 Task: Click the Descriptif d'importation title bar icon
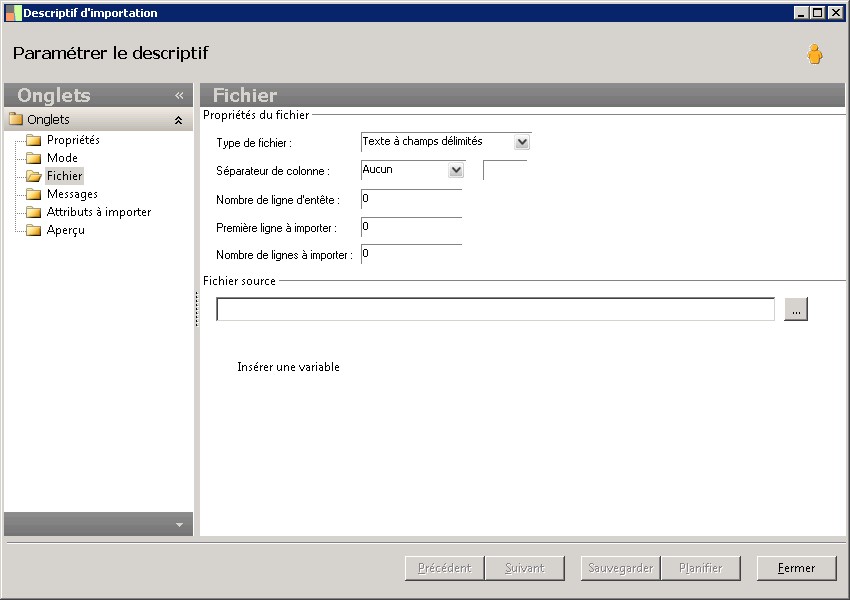pyautogui.click(x=13, y=13)
